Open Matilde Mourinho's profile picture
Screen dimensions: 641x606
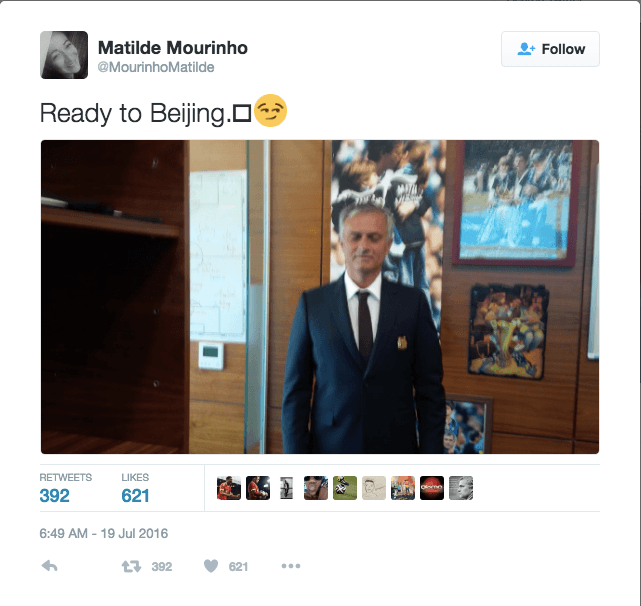coord(64,55)
